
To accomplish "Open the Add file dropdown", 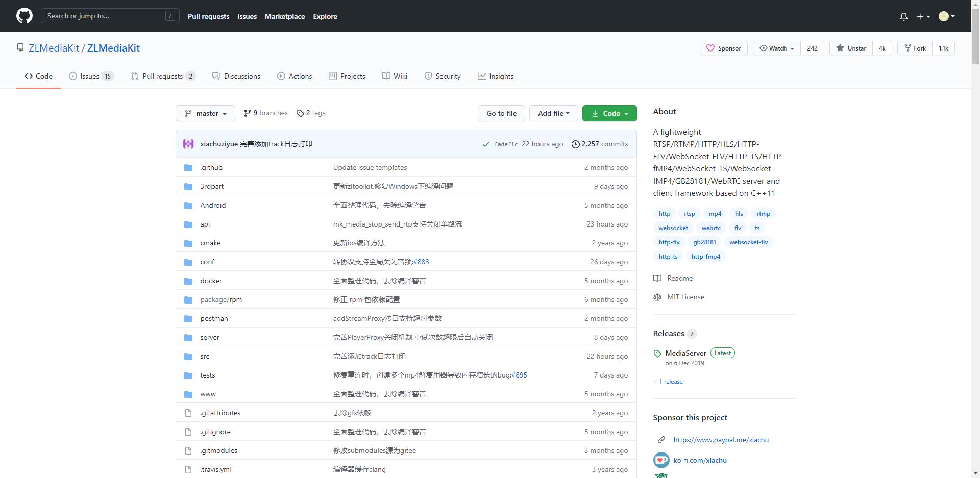I will [553, 113].
